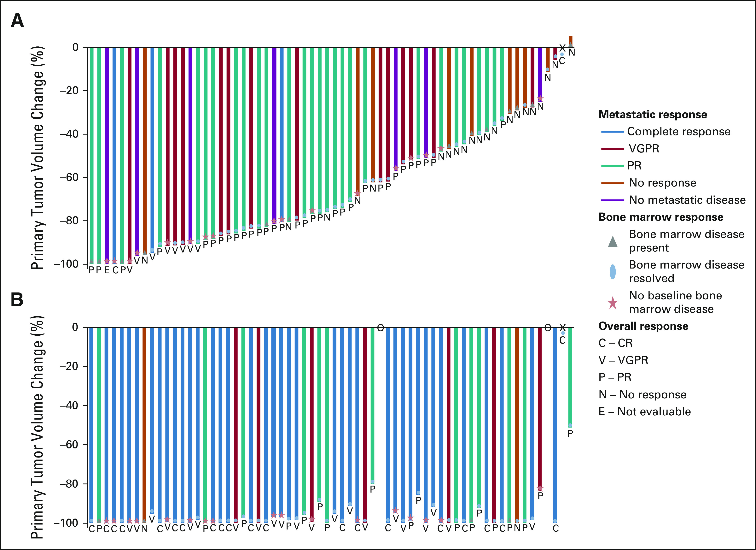Viewport: 756px width, 550px height.
Task: Click the 'N – No response' legend entry
Action: coord(642,395)
